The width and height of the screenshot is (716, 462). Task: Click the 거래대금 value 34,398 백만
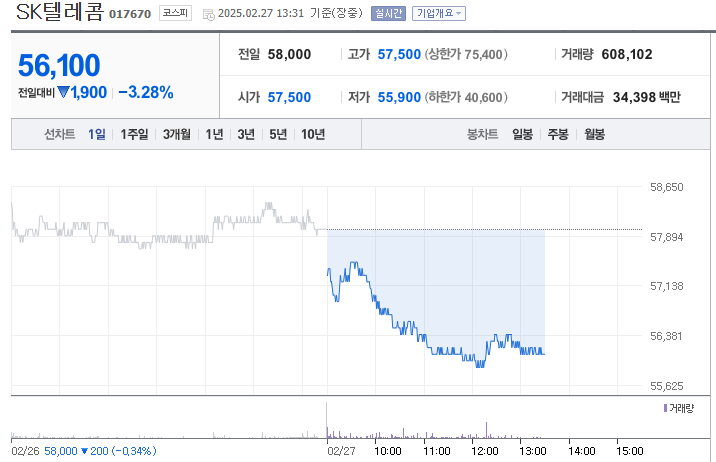[x=647, y=97]
